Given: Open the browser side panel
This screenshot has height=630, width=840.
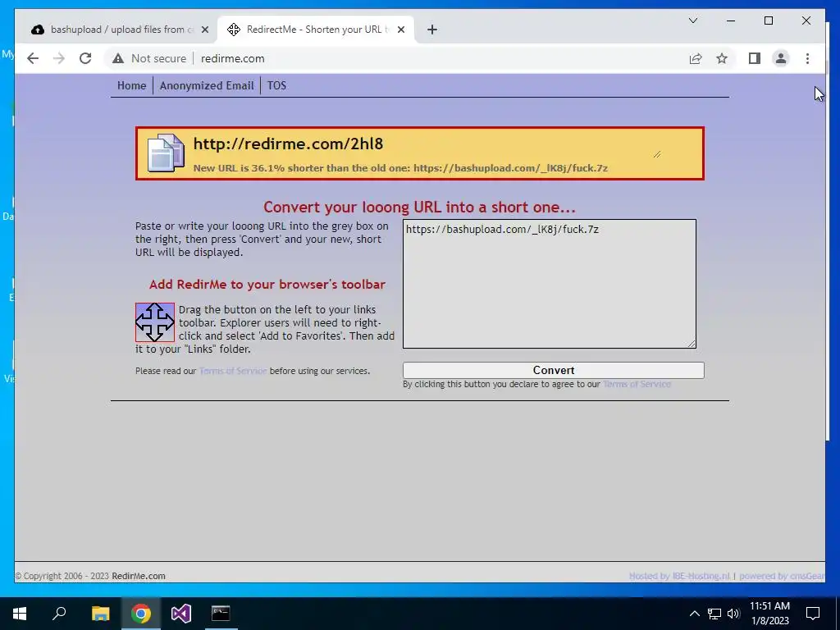Looking at the screenshot, I should pos(755,58).
